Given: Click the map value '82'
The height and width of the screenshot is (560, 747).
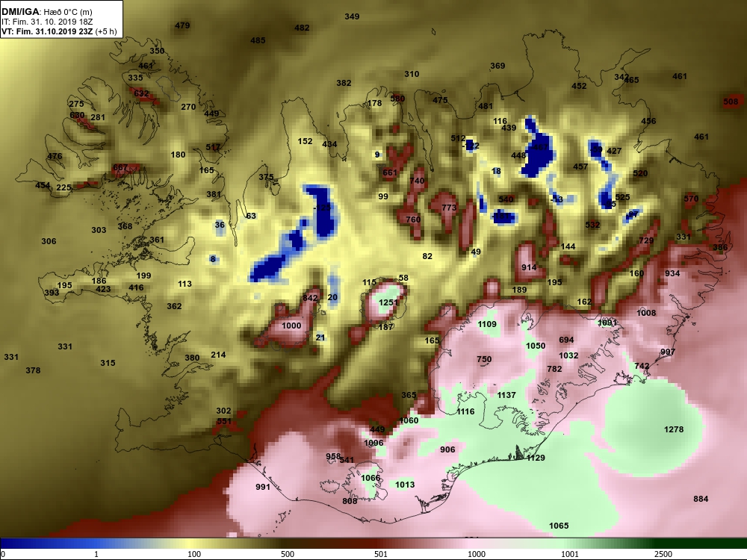Looking at the screenshot, I should pyautogui.click(x=427, y=256).
